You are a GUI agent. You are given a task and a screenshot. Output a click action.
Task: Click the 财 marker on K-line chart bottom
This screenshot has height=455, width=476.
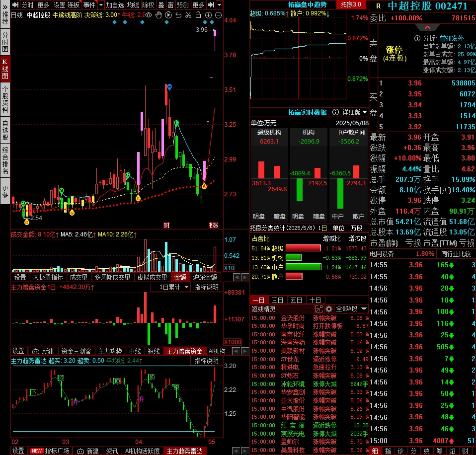click(166, 225)
